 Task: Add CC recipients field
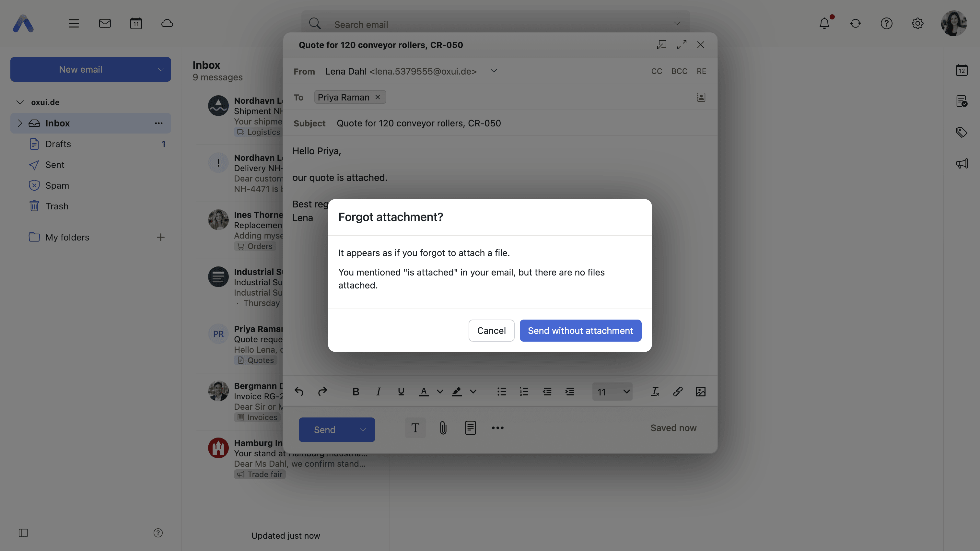(x=656, y=71)
